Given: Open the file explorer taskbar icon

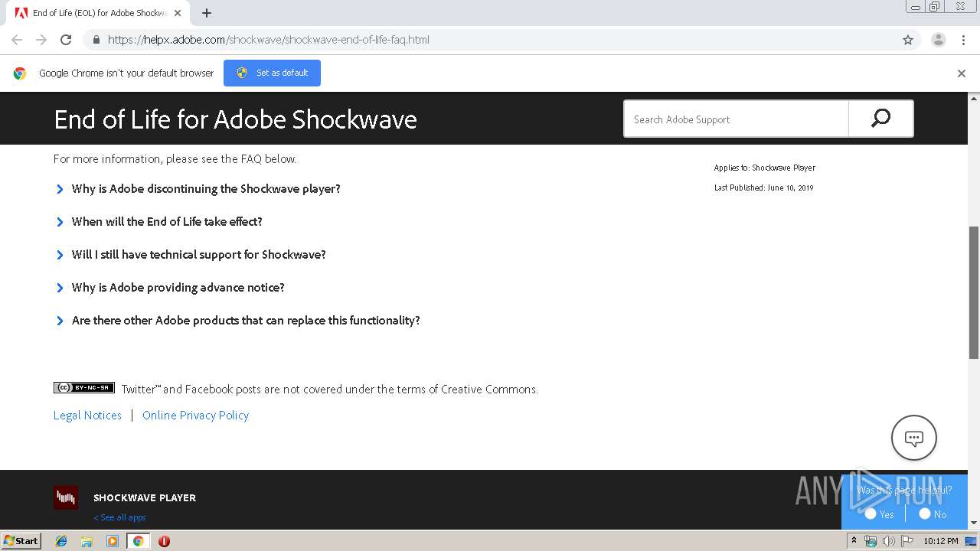Looking at the screenshot, I should point(87,541).
